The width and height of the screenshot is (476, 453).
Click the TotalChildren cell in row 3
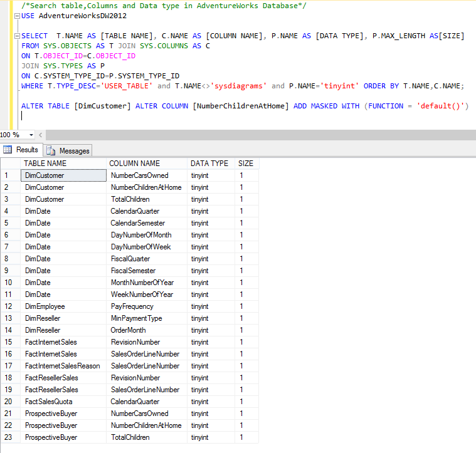(147, 199)
